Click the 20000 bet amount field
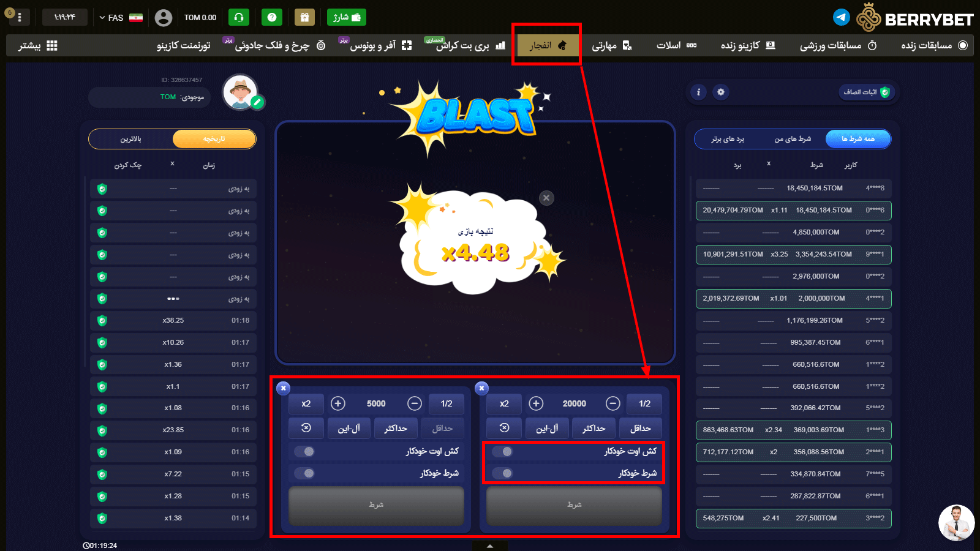The image size is (980, 551). (574, 403)
